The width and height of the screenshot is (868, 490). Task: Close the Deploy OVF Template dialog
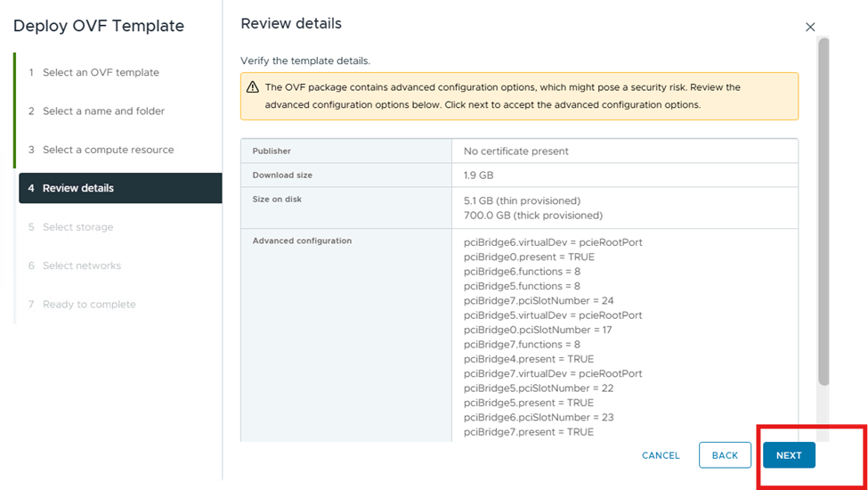click(x=810, y=28)
